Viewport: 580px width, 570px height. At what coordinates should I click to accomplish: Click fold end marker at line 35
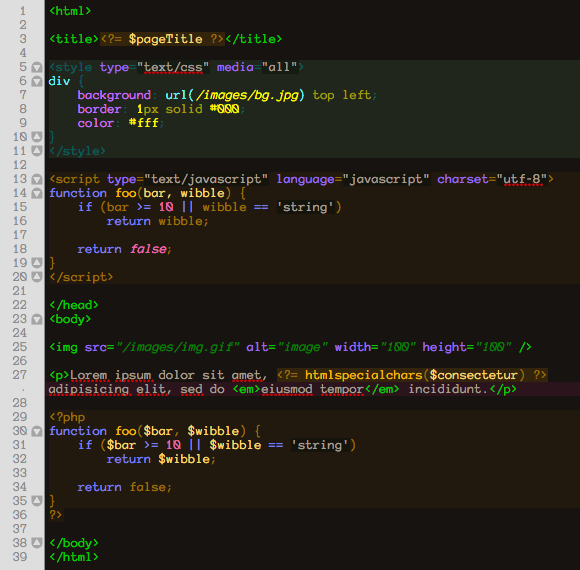coord(37,501)
